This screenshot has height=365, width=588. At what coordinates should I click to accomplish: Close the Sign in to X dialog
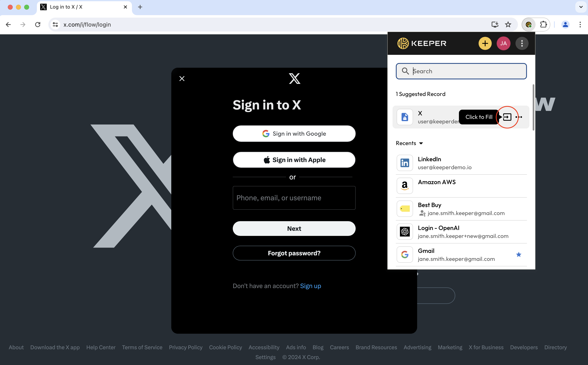(x=182, y=78)
